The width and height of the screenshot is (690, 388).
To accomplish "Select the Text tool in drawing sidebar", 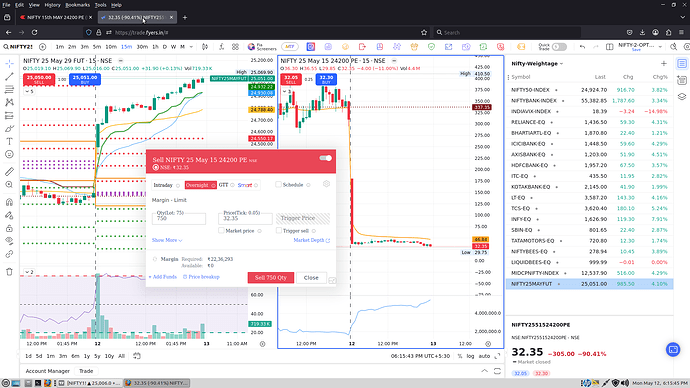I will pyautogui.click(x=9, y=141).
